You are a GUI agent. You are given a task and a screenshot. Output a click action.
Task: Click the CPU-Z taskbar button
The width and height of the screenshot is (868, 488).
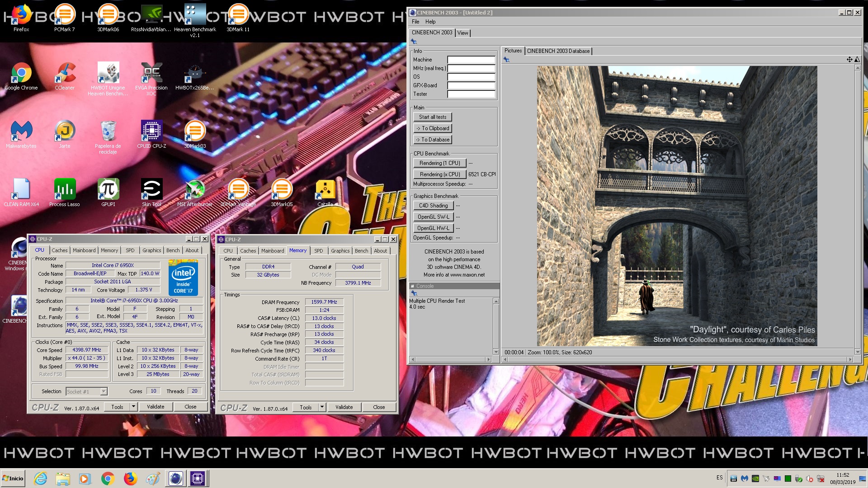pos(197,479)
